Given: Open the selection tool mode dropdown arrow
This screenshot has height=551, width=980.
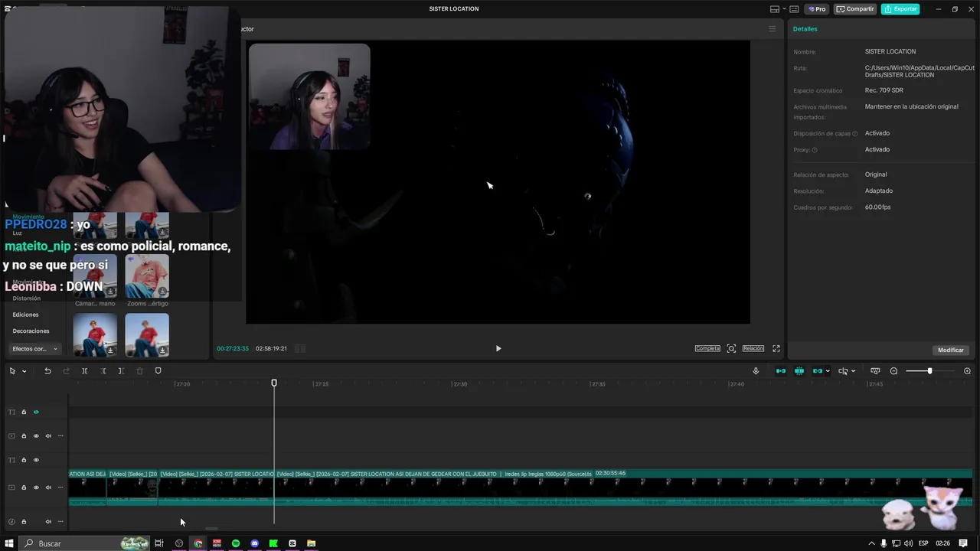Looking at the screenshot, I should click(x=24, y=371).
